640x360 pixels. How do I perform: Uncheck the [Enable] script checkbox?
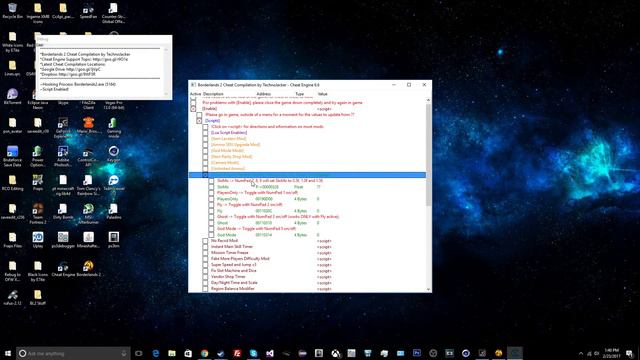pyautogui.click(x=193, y=109)
